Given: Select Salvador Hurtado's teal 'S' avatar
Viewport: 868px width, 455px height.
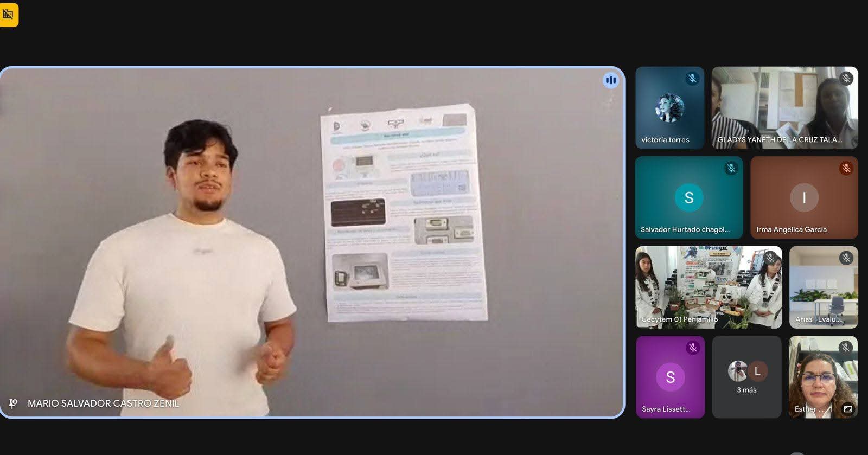Looking at the screenshot, I should 688,198.
